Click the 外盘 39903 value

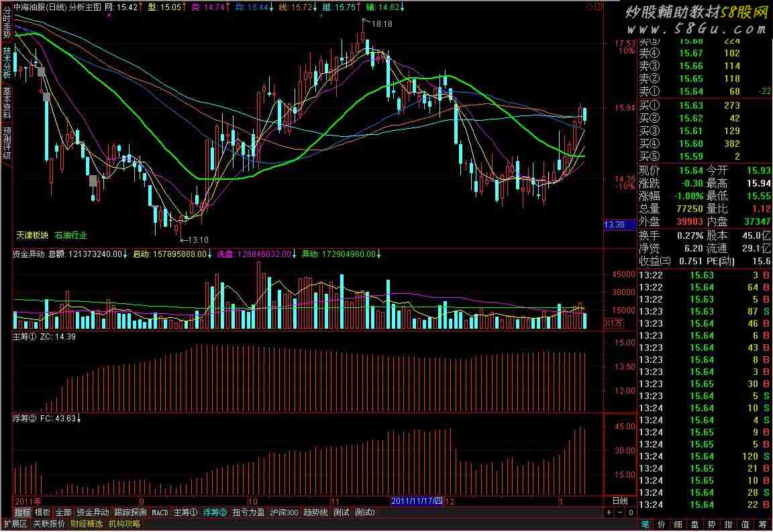689,222
